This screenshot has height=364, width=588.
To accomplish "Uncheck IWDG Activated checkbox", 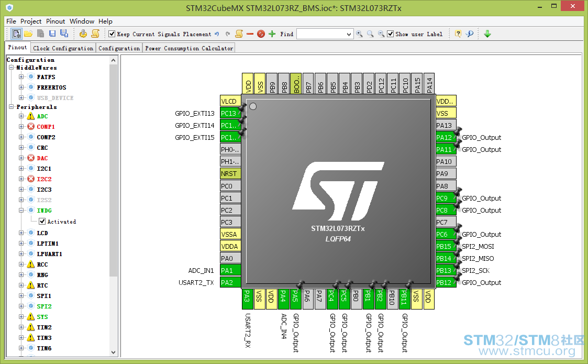I will point(42,222).
